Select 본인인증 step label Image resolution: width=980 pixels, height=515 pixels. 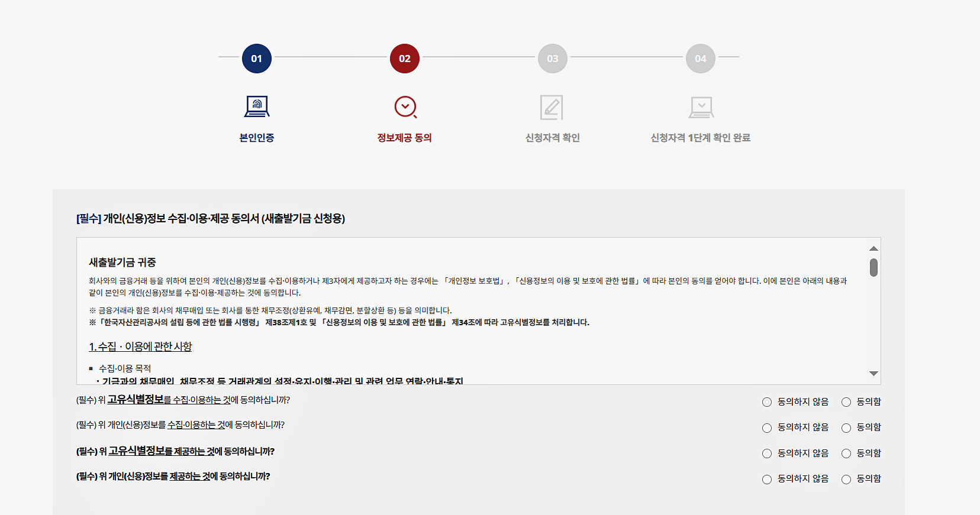click(256, 138)
